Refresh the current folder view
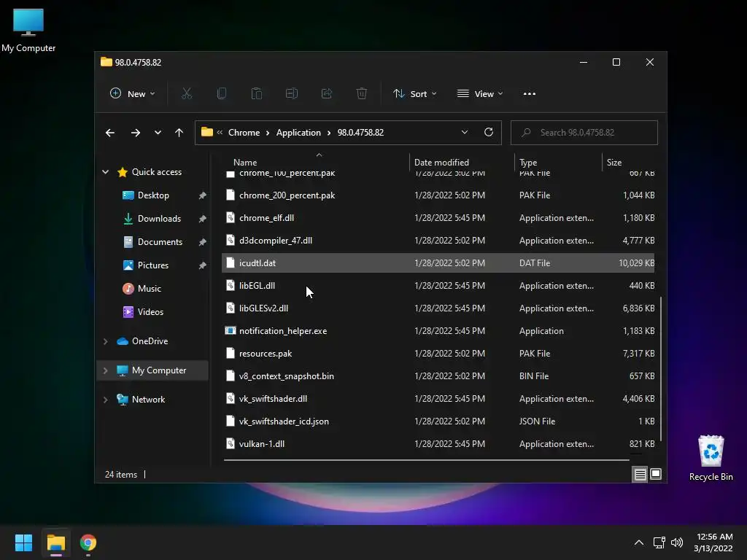 [489, 133]
